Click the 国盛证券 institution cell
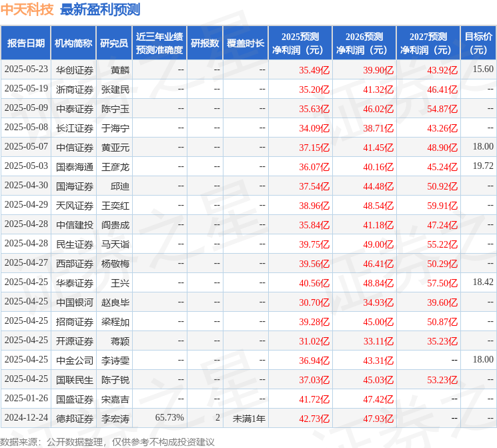 (x=75, y=399)
